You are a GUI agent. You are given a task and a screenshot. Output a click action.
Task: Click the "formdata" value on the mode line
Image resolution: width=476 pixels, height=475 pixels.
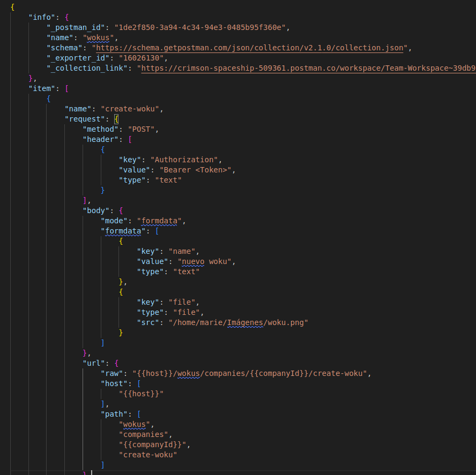coord(159,221)
